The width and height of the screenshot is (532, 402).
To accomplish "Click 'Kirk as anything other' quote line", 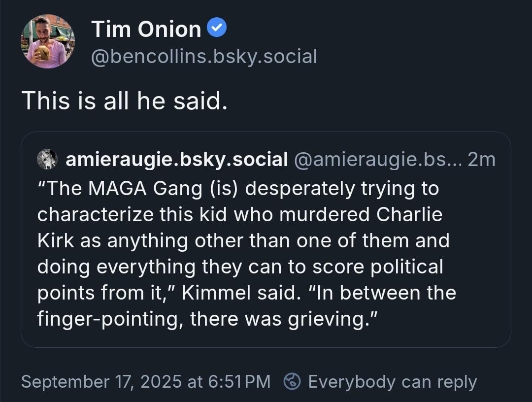I will [243, 241].
